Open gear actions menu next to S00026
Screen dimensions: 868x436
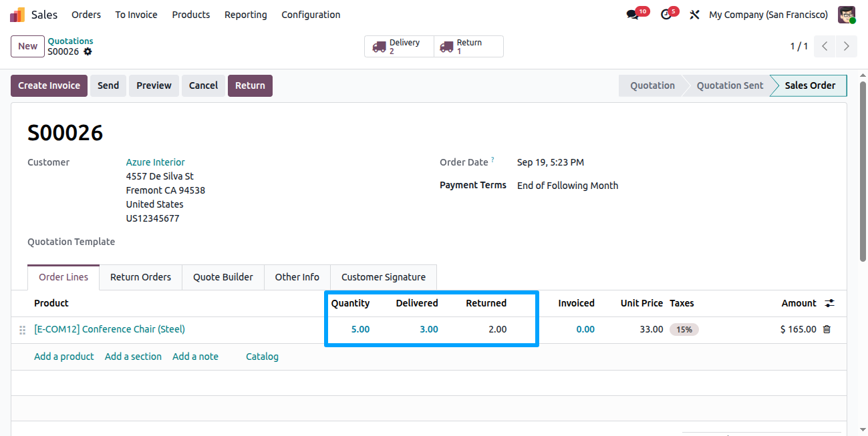click(x=88, y=51)
